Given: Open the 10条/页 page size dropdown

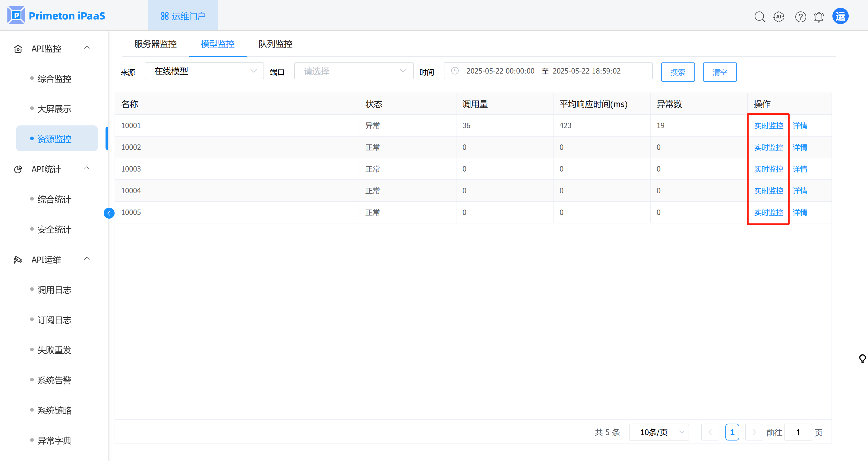Looking at the screenshot, I should pyautogui.click(x=658, y=432).
